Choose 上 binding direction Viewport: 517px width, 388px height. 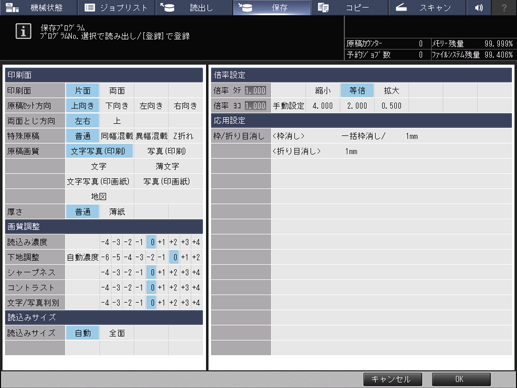[x=117, y=121]
